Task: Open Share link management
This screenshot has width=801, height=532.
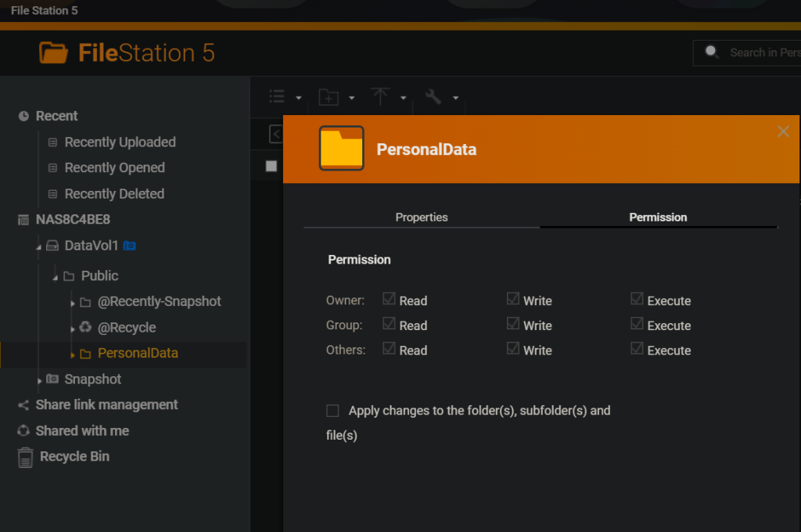Action: 106,404
